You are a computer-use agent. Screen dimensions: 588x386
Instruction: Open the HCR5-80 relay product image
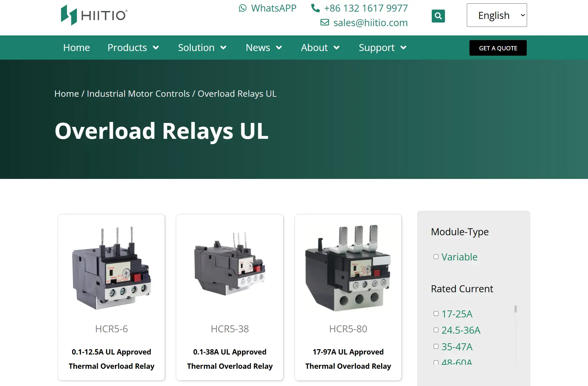coord(348,268)
